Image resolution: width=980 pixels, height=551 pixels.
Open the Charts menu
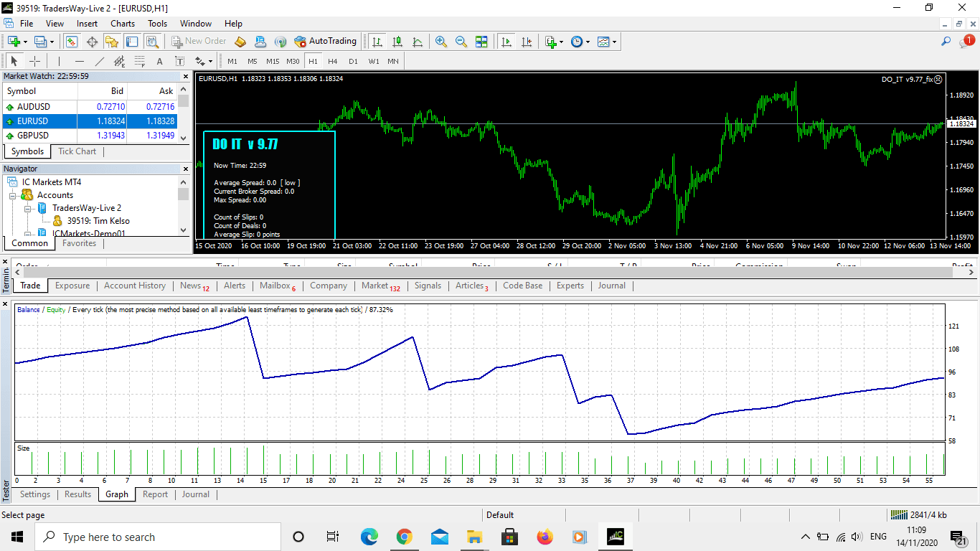point(123,24)
